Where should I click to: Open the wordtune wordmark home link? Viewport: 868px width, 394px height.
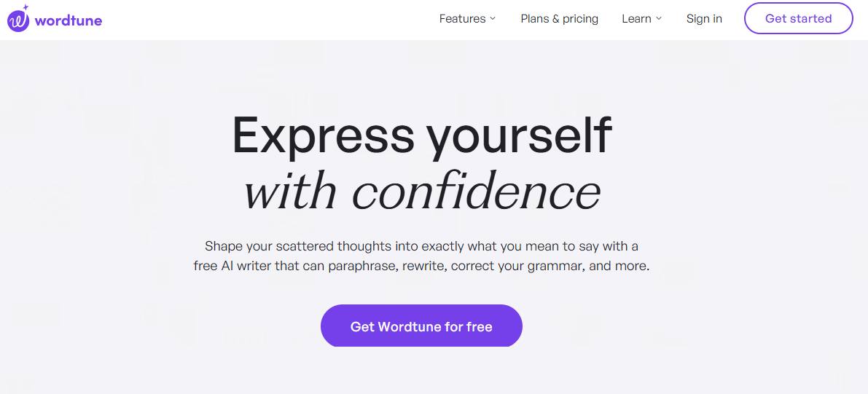coord(68,20)
